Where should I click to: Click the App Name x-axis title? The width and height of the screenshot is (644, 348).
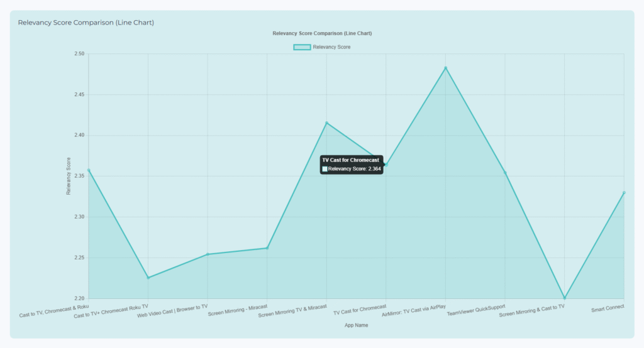click(356, 325)
